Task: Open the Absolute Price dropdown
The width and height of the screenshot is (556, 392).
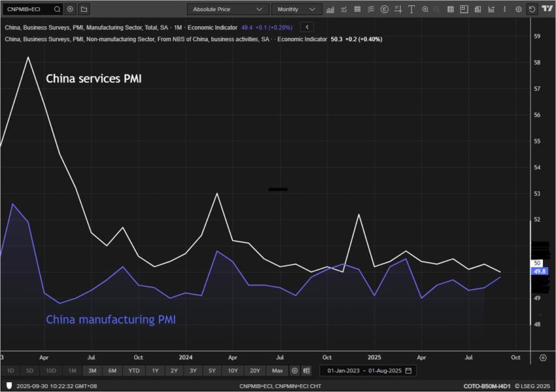Action: (227, 9)
